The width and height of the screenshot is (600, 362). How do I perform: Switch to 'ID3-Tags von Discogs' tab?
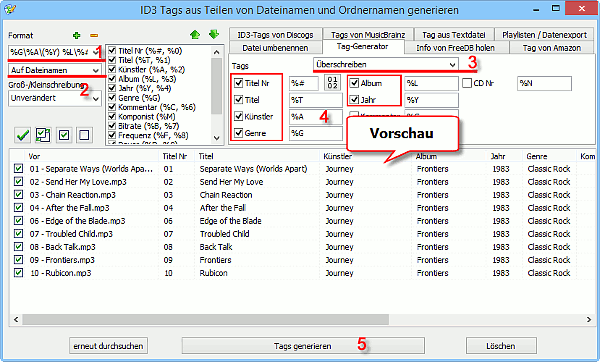[x=275, y=35]
